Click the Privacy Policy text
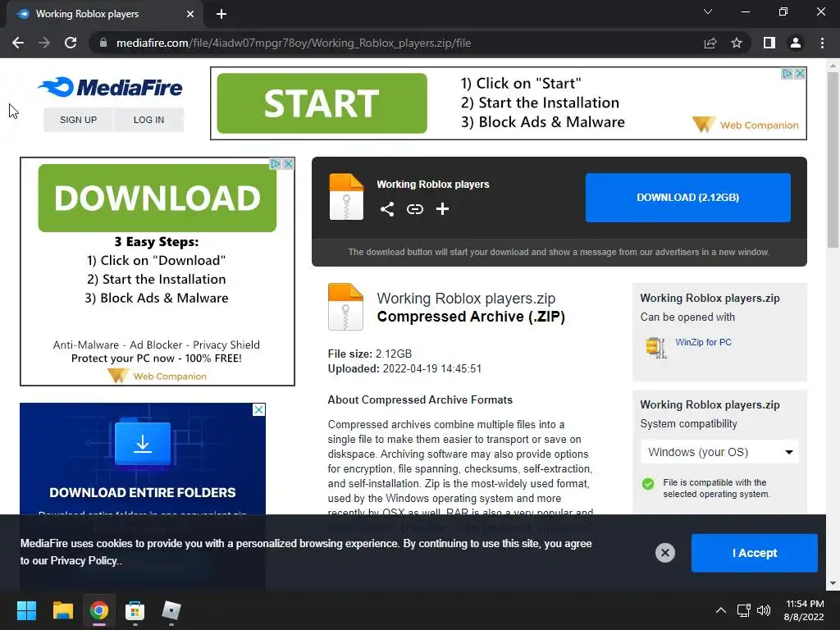Image resolution: width=840 pixels, height=630 pixels. pos(84,560)
